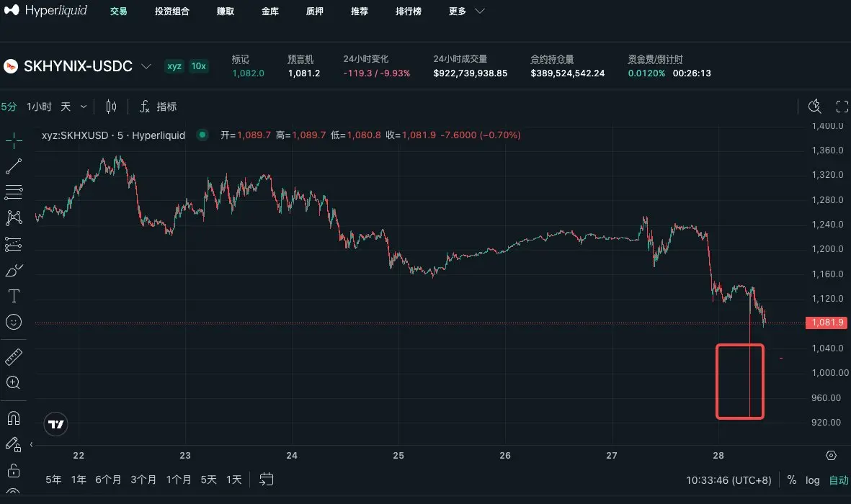Select the ruler measure tool
851x504 pixels.
[14, 356]
